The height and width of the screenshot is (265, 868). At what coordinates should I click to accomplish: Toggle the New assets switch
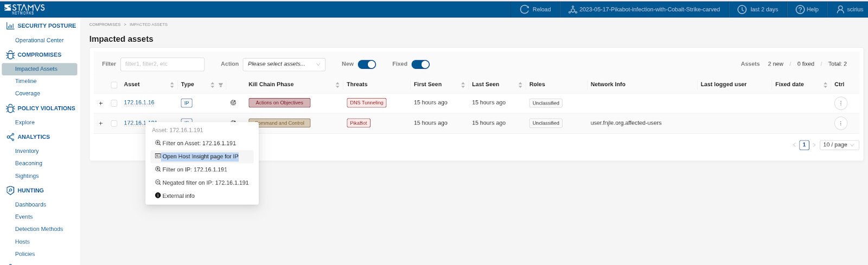click(367, 64)
